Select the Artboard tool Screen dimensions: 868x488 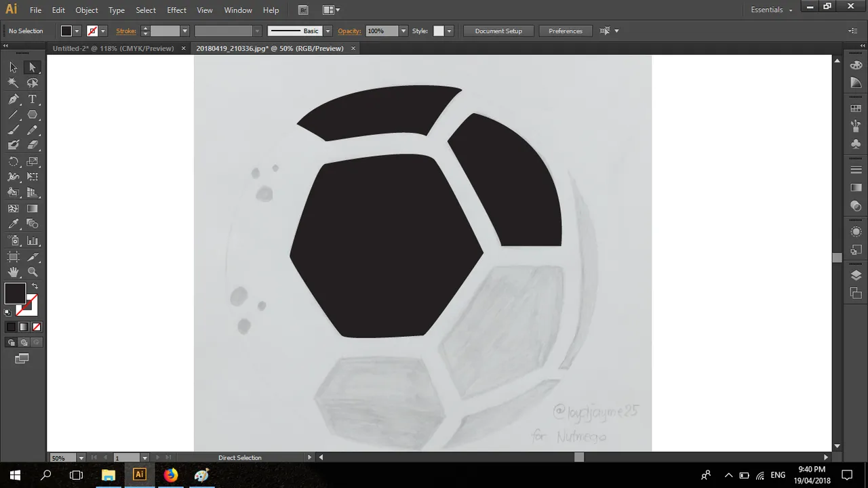click(13, 257)
